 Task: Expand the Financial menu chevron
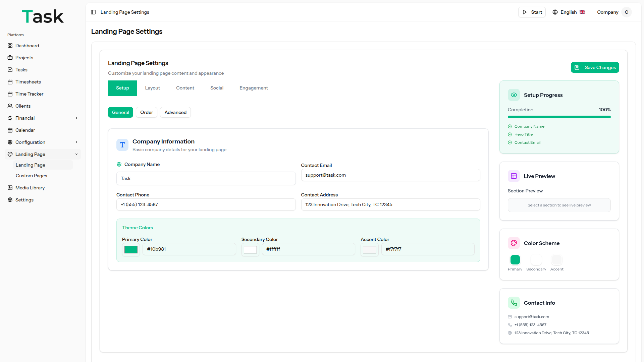[76, 118]
